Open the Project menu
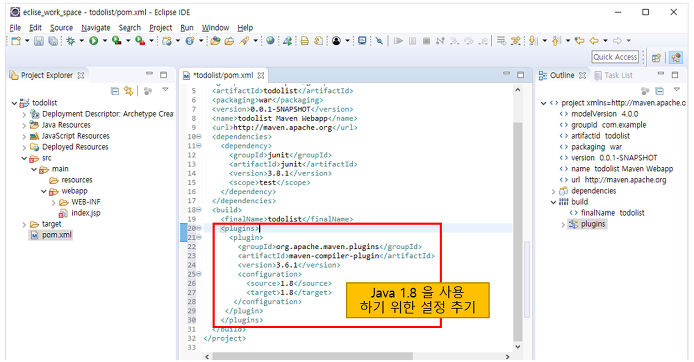694x362 pixels. [x=160, y=27]
